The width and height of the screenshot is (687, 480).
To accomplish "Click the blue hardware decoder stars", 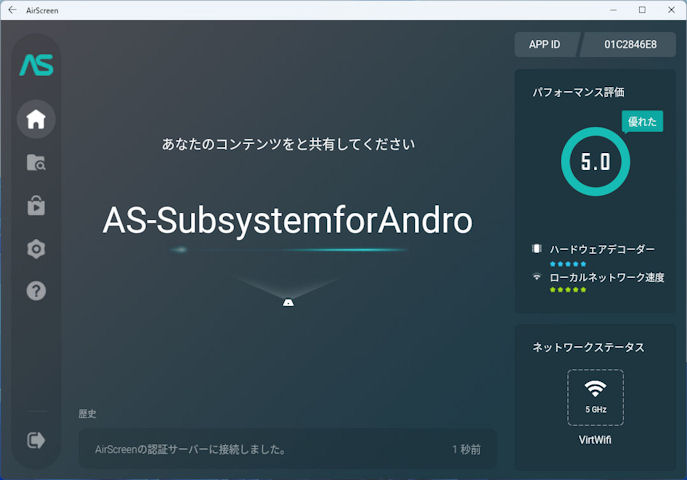I will coord(568,264).
